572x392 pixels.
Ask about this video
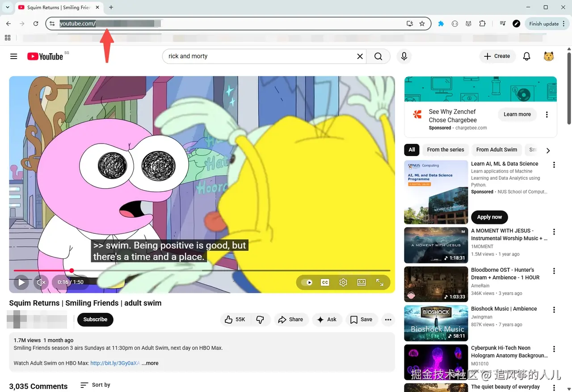click(327, 320)
